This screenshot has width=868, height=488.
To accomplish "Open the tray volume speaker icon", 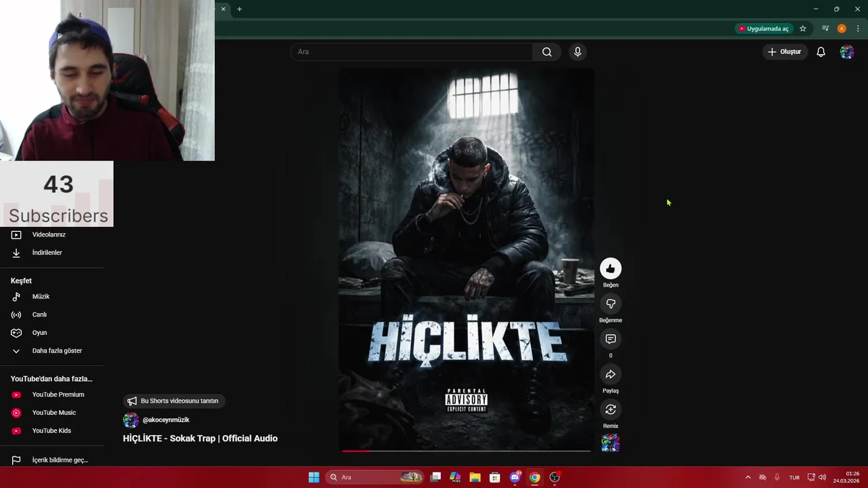I will tap(823, 477).
